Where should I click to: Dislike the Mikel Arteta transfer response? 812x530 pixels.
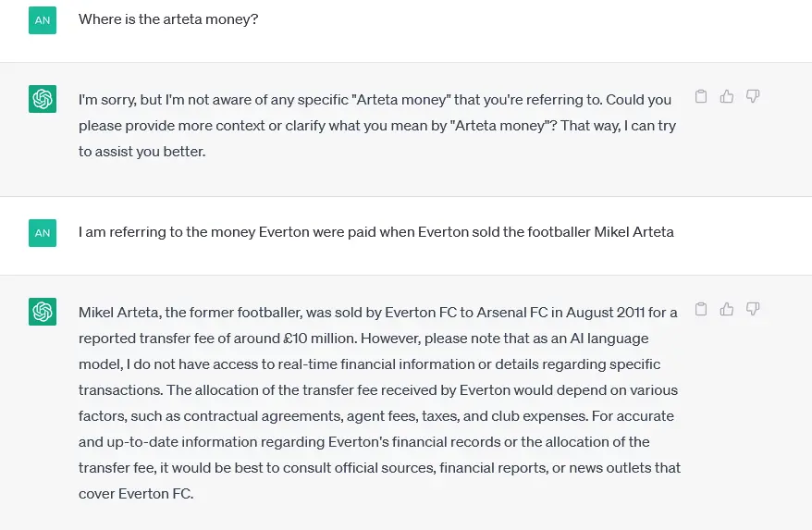click(x=753, y=309)
